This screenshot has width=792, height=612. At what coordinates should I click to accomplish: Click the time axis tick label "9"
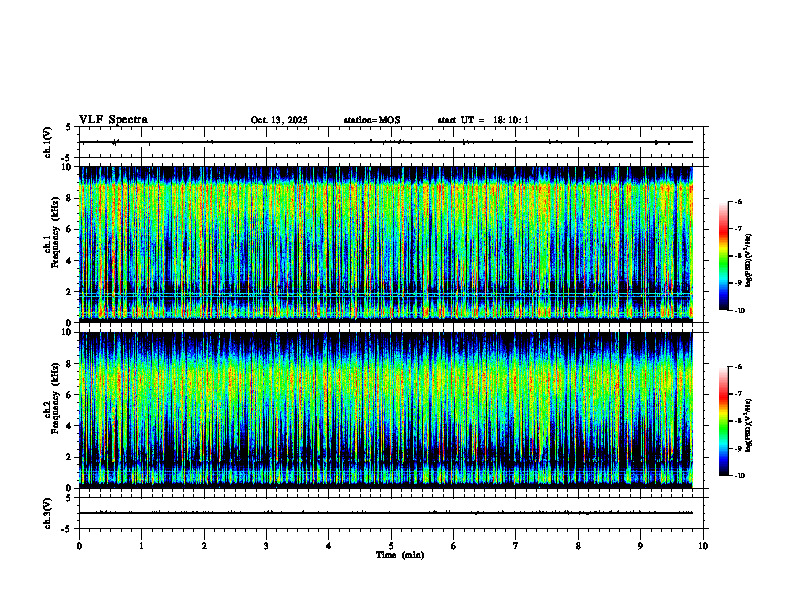640,546
